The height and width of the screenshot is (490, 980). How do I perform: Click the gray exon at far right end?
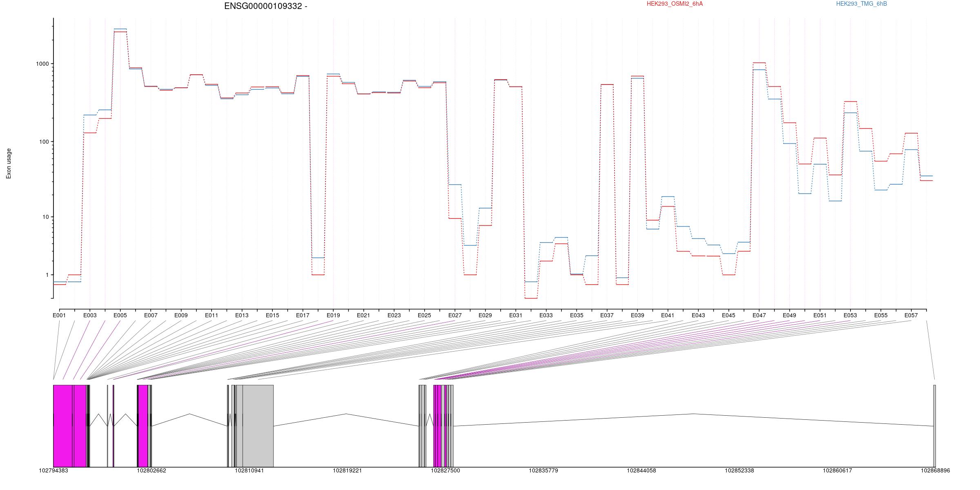935,426
